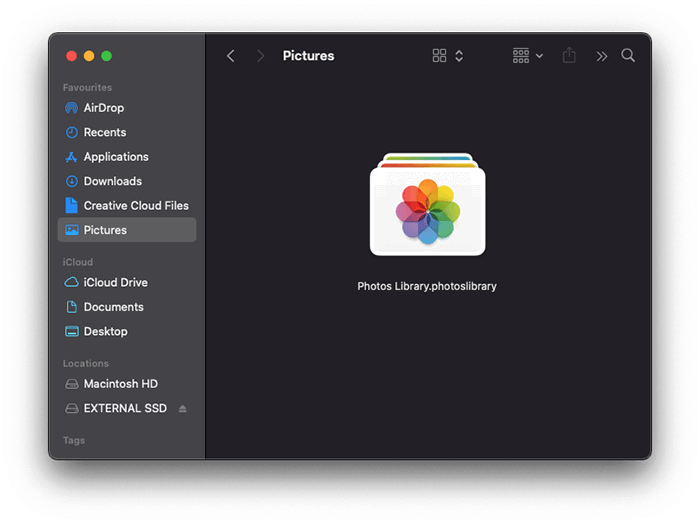
Task: Open Creative Cloud Files
Action: [x=127, y=206]
